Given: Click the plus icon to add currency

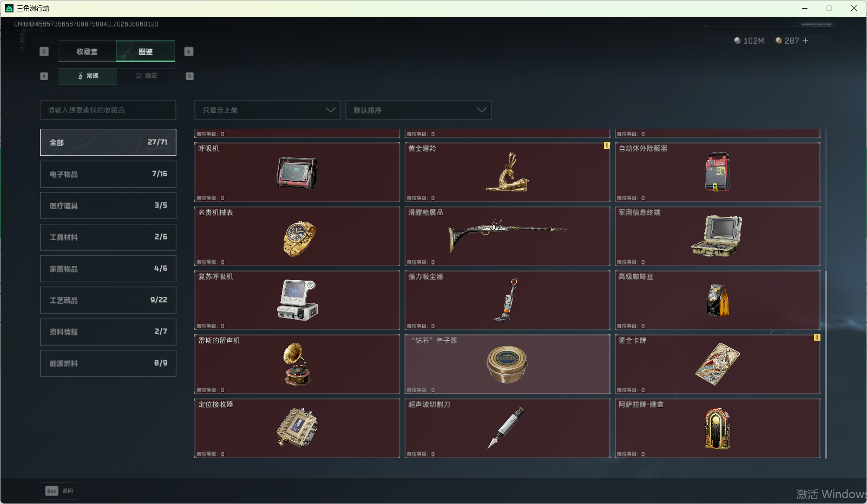Looking at the screenshot, I should tap(805, 41).
